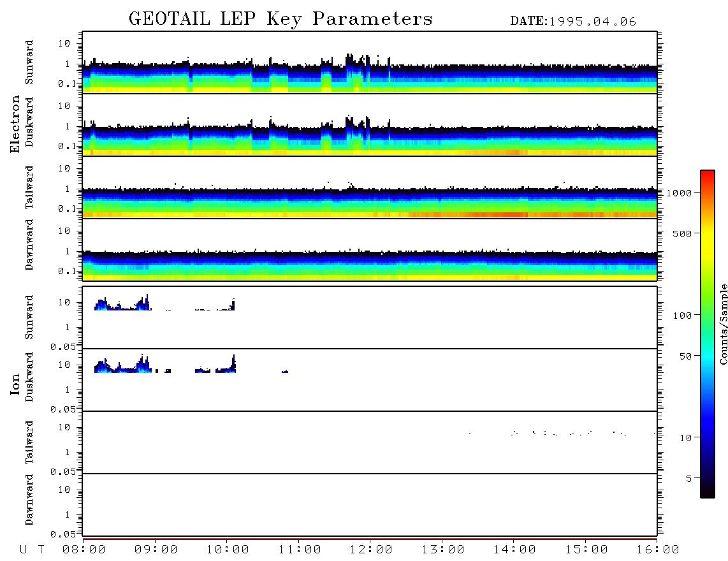Screen dimensions: 728x561
Task: Click the title "GEOTAIL LEP Key Parameters"
Action: [x=280, y=19]
